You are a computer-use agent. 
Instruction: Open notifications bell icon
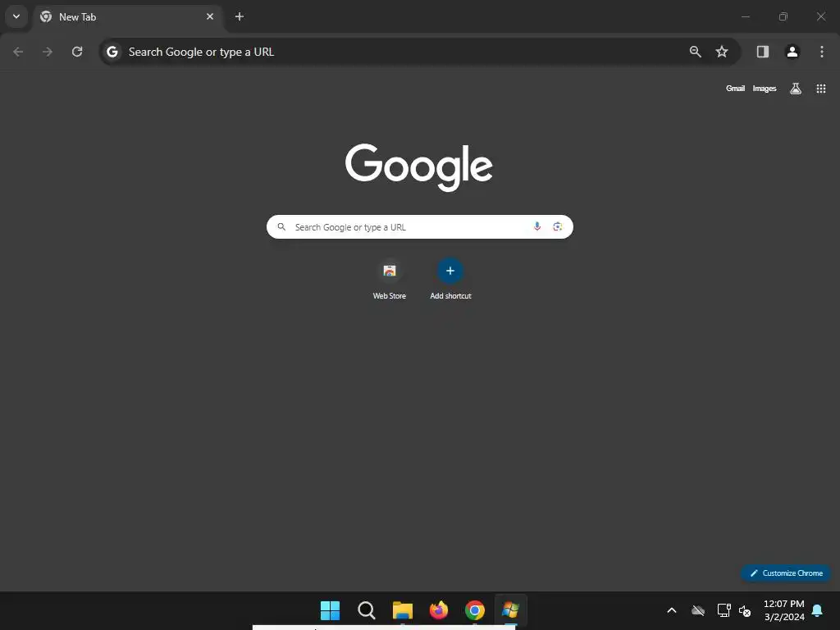[817, 610]
